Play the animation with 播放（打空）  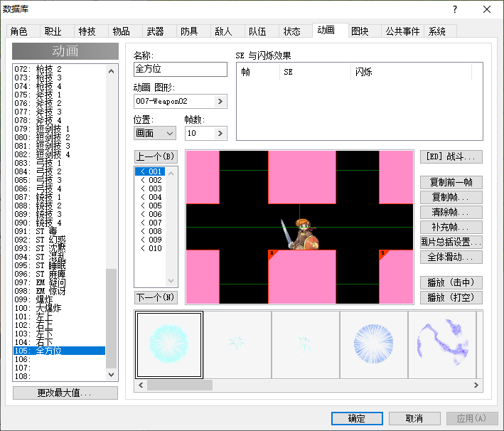[451, 297]
